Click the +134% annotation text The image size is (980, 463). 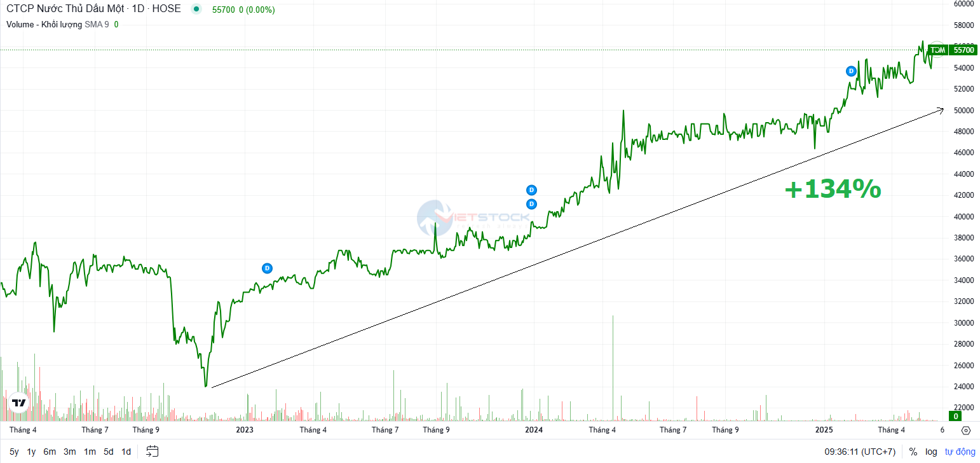[x=833, y=190]
